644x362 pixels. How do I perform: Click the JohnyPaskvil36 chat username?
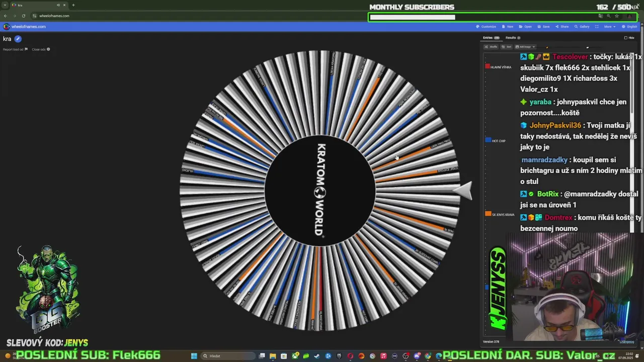click(x=555, y=125)
